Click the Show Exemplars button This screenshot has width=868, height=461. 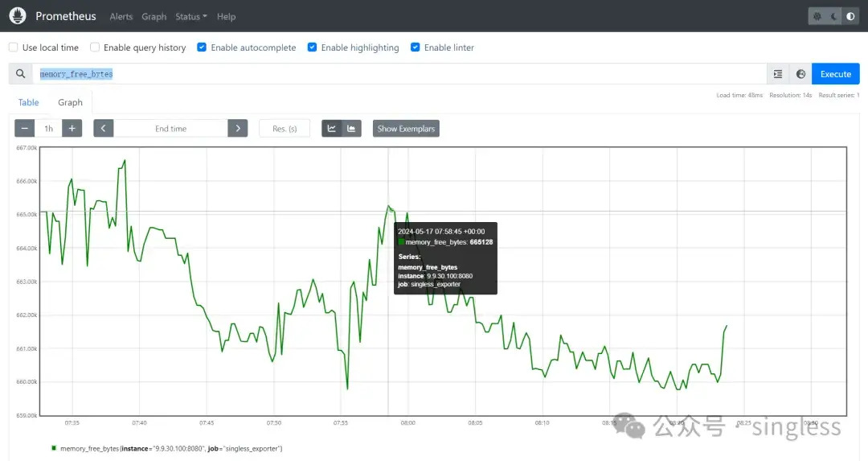point(406,129)
